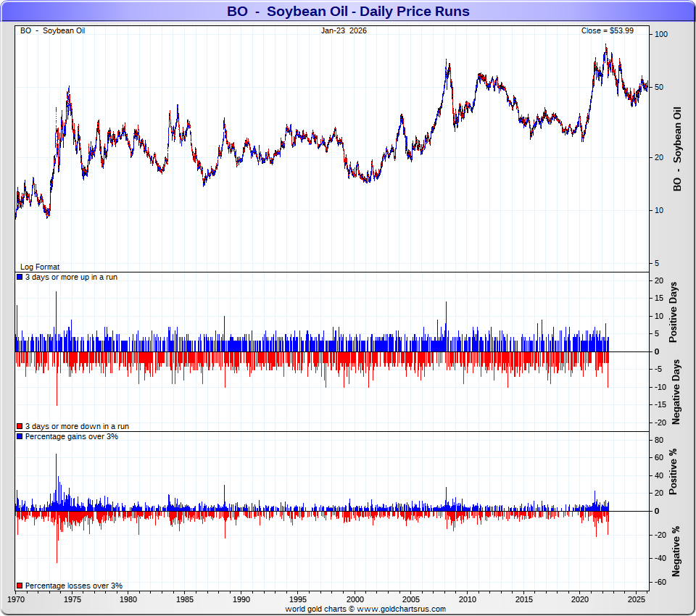Click the 1980 x-axis year label
The width and height of the screenshot is (696, 616).
click(x=128, y=599)
